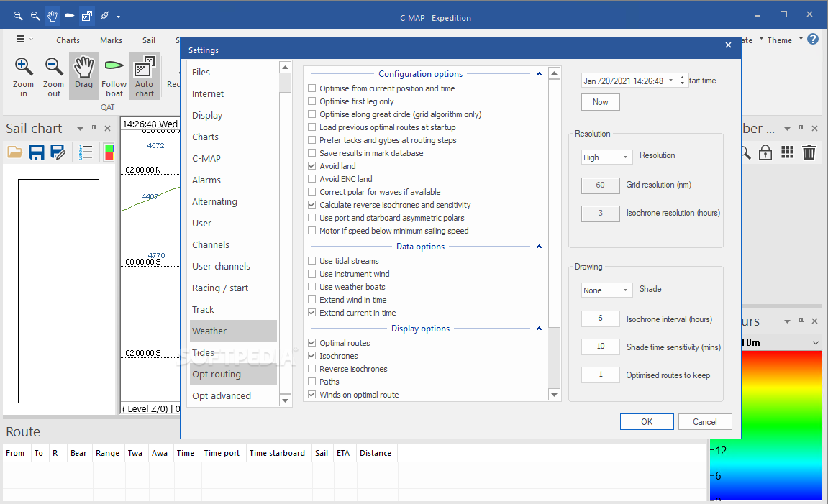Check Optimise from current position and time
The image size is (828, 504).
(312, 88)
